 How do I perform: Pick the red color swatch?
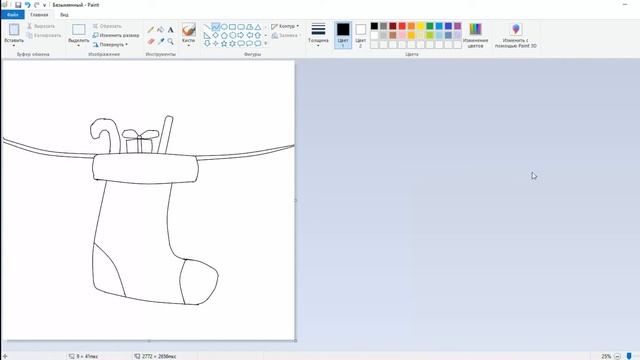(x=402, y=26)
